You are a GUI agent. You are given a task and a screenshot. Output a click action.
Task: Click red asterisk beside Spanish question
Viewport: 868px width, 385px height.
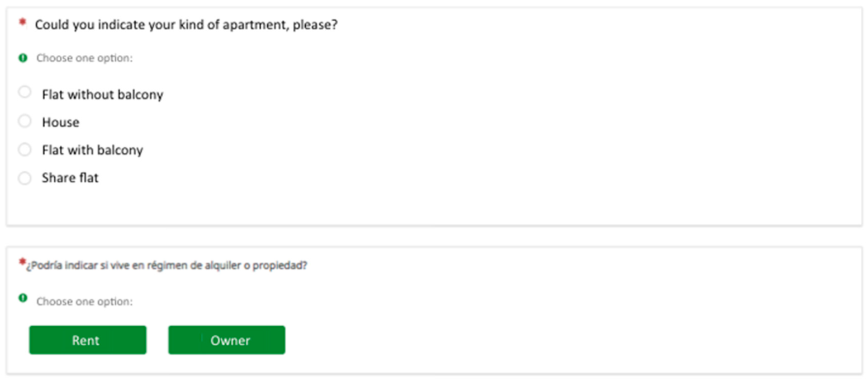[22, 262]
